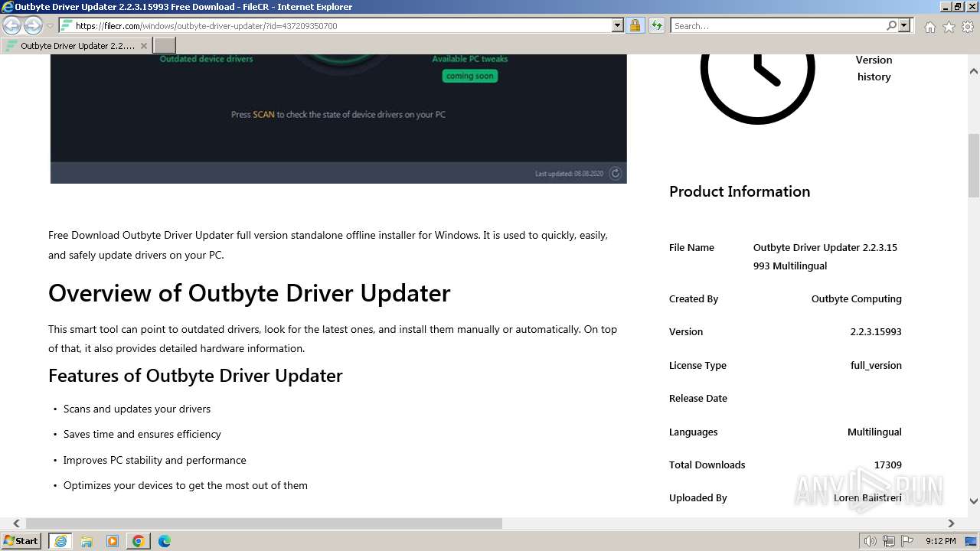Screen dimensions: 980x551
Task: Click the total downloads value 17309
Action: click(x=888, y=465)
